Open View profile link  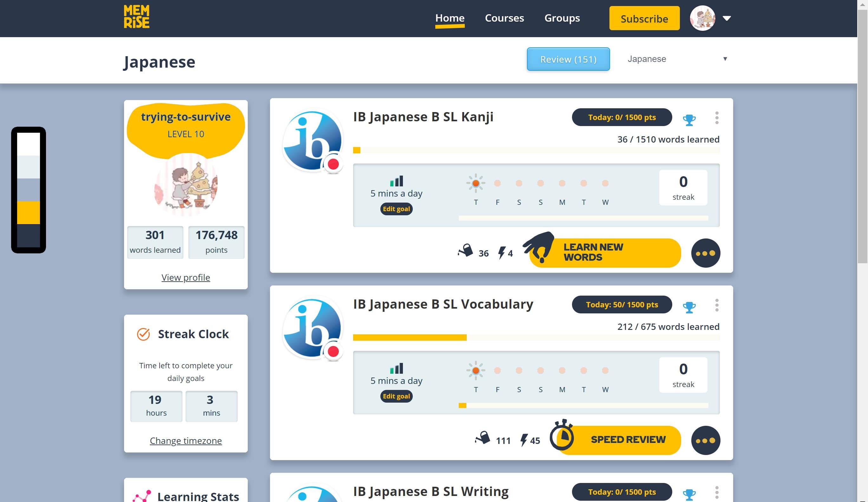186,278
